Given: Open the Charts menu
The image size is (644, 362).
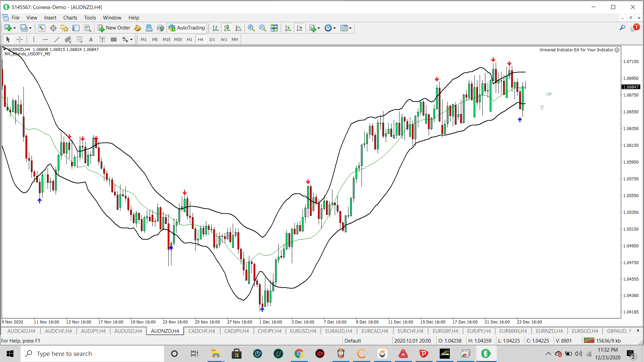Looking at the screenshot, I should [70, 18].
